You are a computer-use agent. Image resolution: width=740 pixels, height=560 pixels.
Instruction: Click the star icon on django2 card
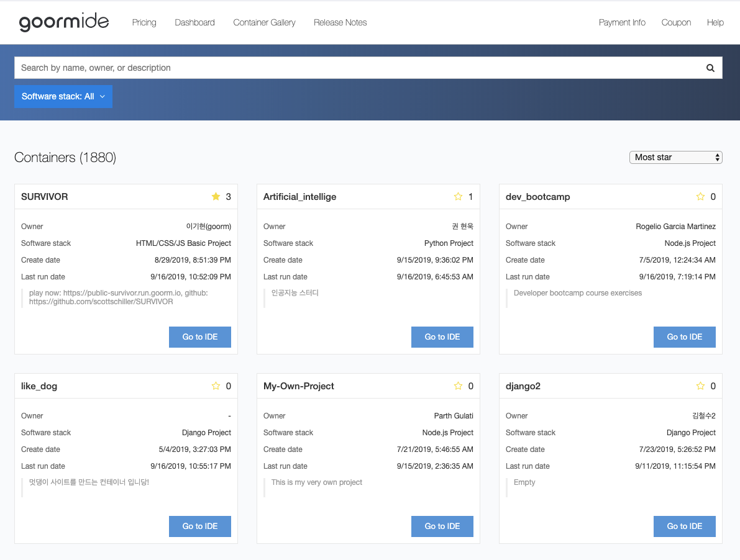(x=700, y=386)
